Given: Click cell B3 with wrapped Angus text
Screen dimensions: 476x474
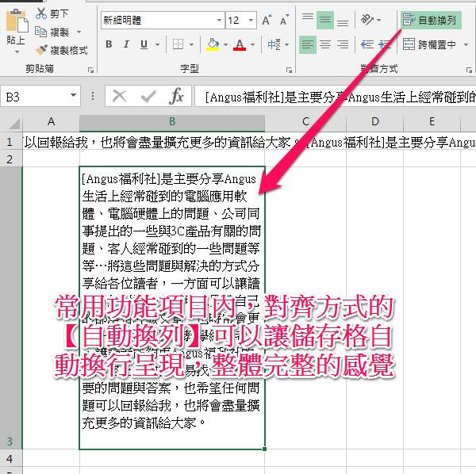Looking at the screenshot, I should pos(172,308).
